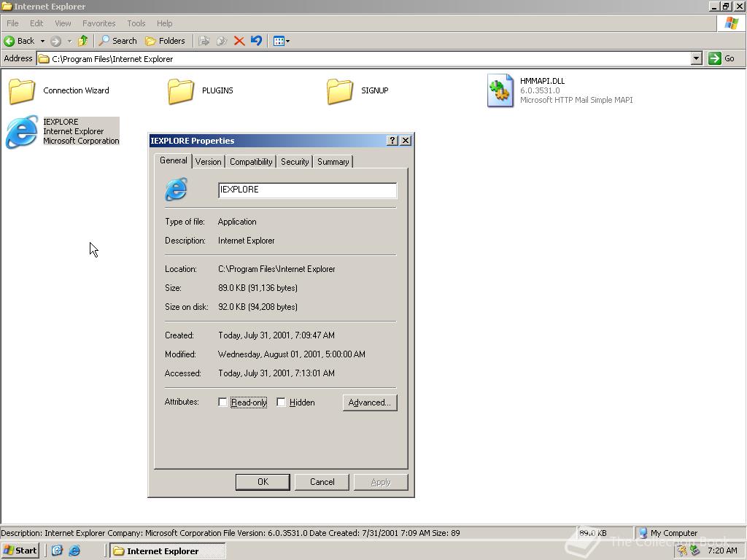
Task: Click the Up folder navigation icon
Action: click(x=83, y=41)
